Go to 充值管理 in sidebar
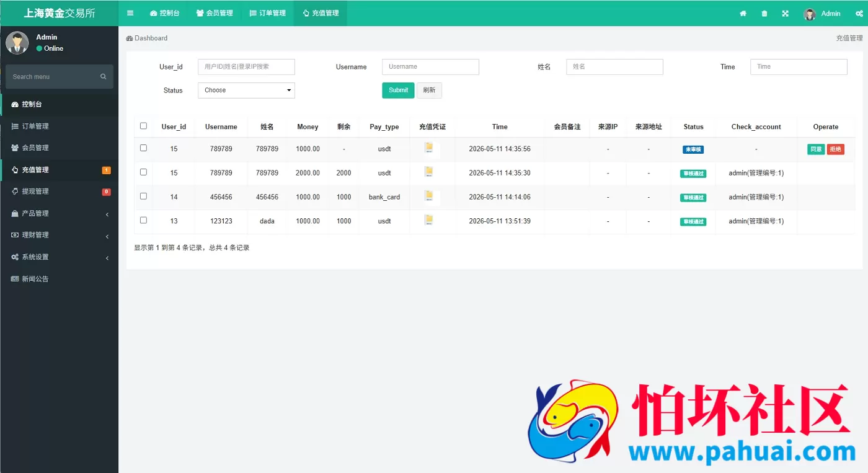The image size is (868, 473). coord(59,170)
